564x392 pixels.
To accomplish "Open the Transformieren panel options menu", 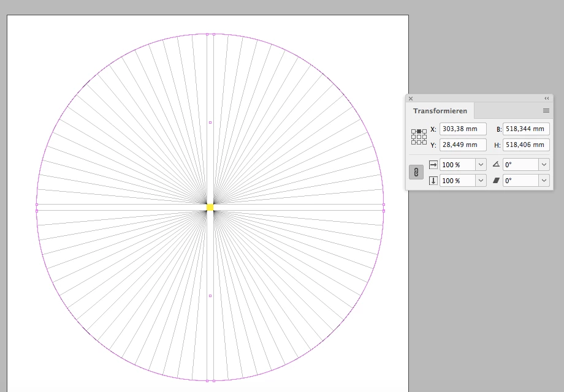I will coord(546,111).
